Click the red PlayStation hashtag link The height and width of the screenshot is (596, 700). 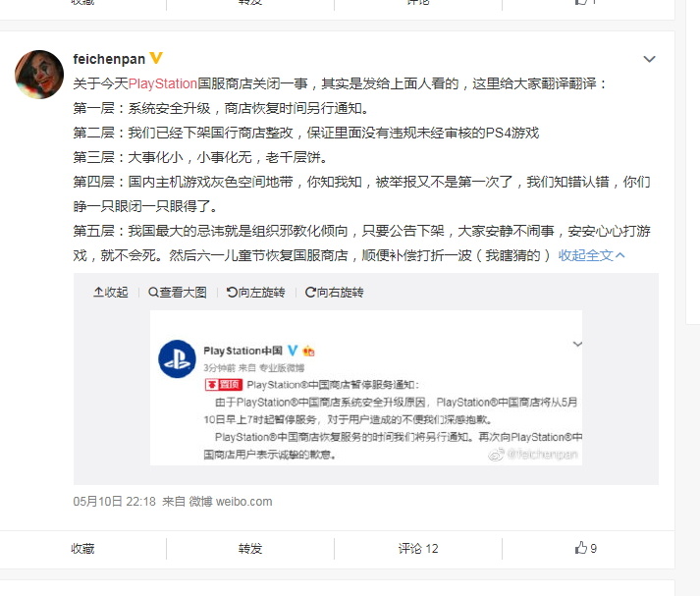(163, 83)
